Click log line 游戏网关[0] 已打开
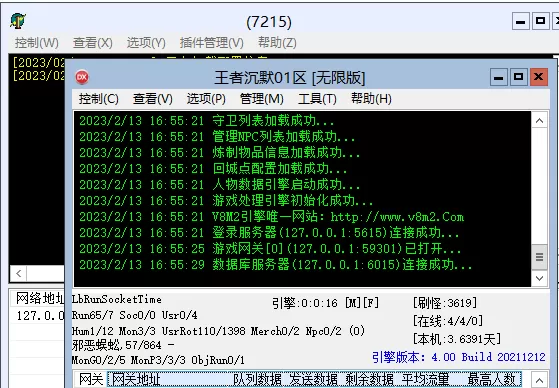The image size is (559, 388). coord(270,249)
